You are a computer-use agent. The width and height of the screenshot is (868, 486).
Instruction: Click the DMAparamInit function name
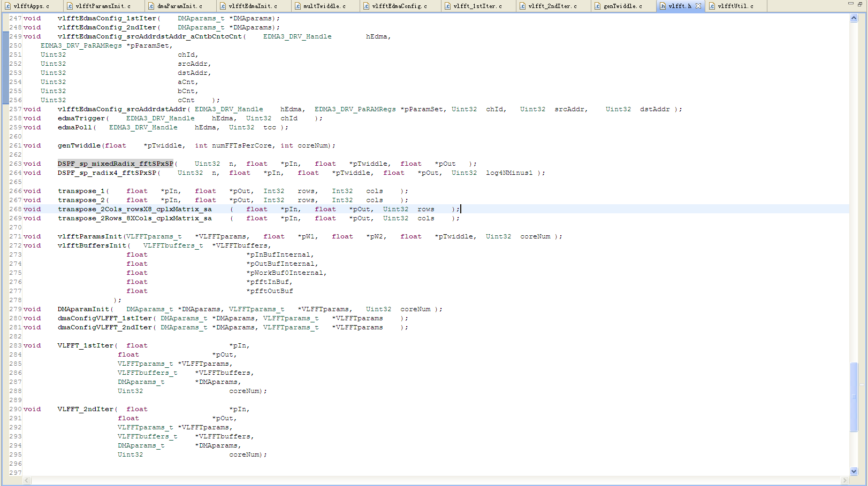coord(83,309)
